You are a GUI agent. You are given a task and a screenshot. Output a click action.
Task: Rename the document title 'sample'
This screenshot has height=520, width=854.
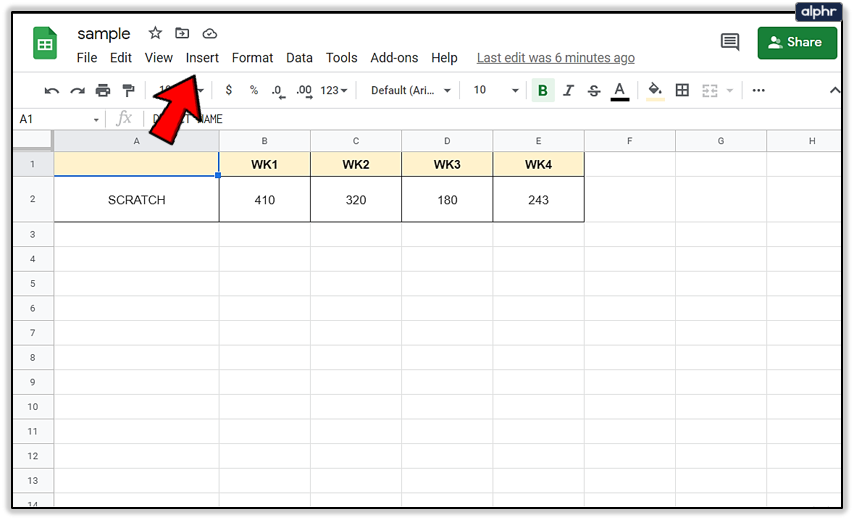point(103,34)
